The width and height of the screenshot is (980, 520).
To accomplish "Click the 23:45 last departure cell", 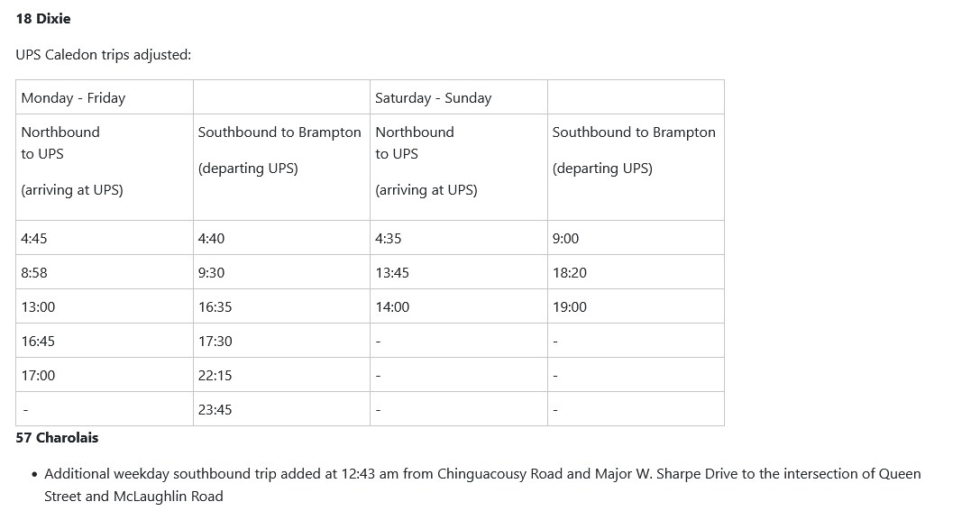I will click(x=215, y=410).
